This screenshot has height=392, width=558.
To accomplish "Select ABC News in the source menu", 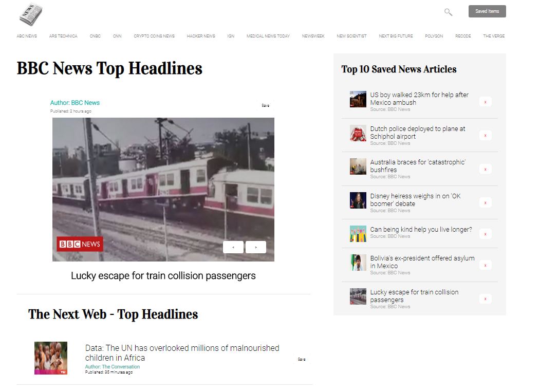I will (x=27, y=36).
